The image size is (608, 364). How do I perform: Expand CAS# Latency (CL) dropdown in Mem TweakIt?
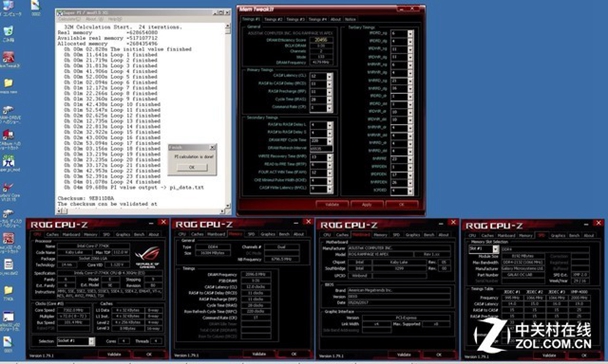click(329, 76)
